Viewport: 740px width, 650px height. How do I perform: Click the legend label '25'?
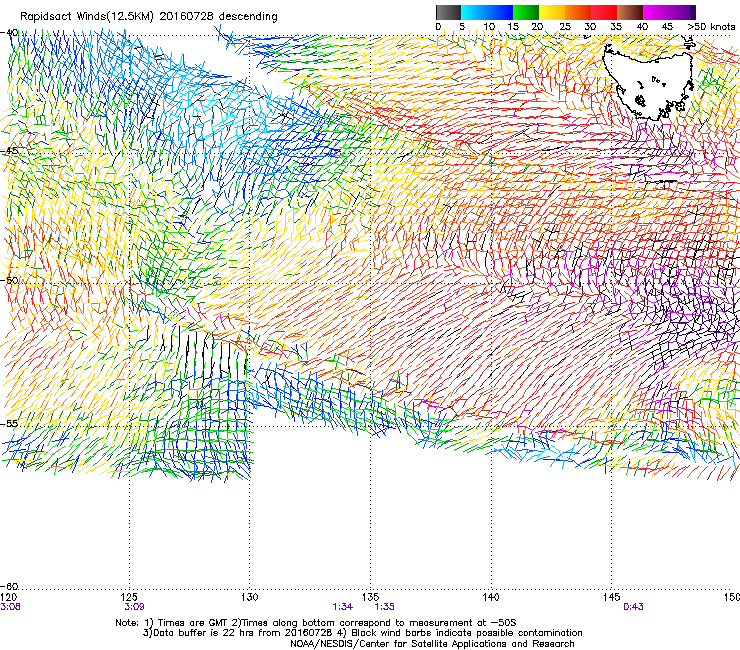(x=565, y=26)
